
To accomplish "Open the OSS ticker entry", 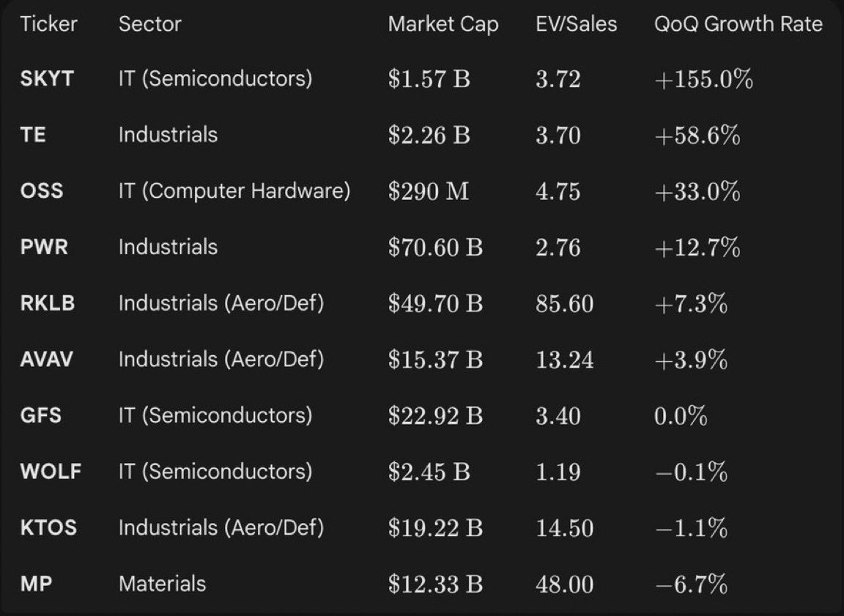I will tap(42, 191).
